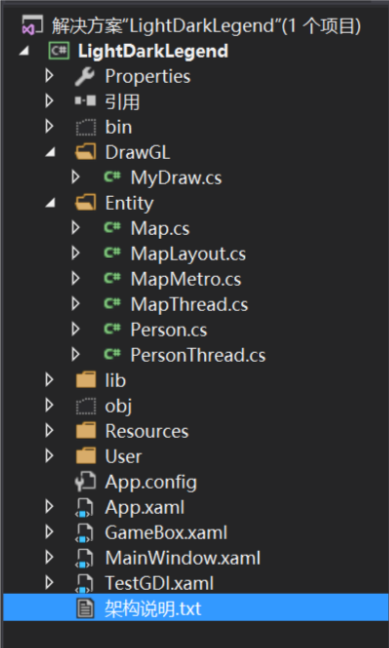Click the references icon beside 引用

[x=85, y=101]
